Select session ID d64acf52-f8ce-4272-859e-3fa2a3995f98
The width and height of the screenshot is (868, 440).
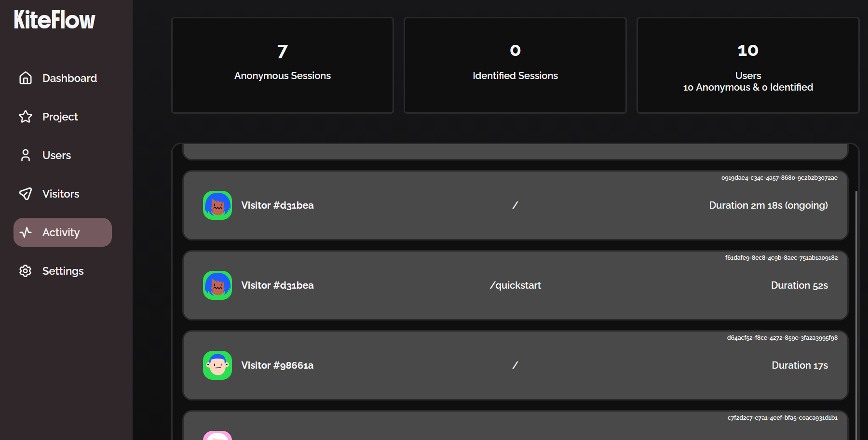782,338
